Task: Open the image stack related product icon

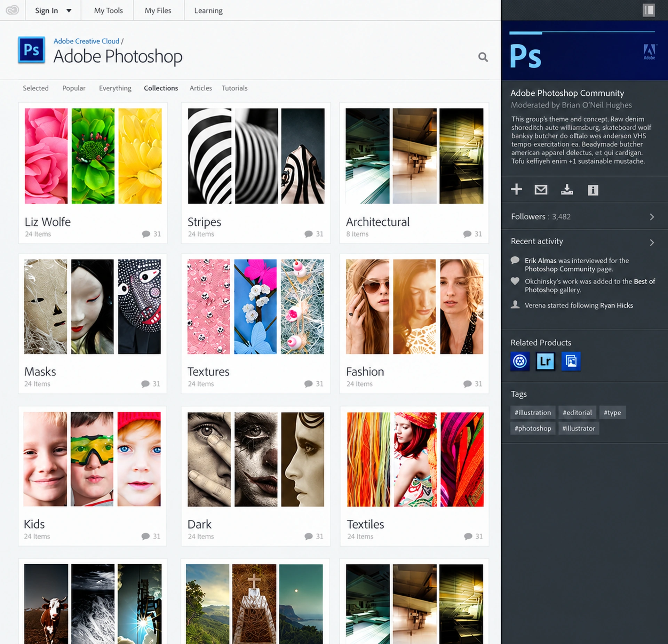Action: tap(571, 361)
